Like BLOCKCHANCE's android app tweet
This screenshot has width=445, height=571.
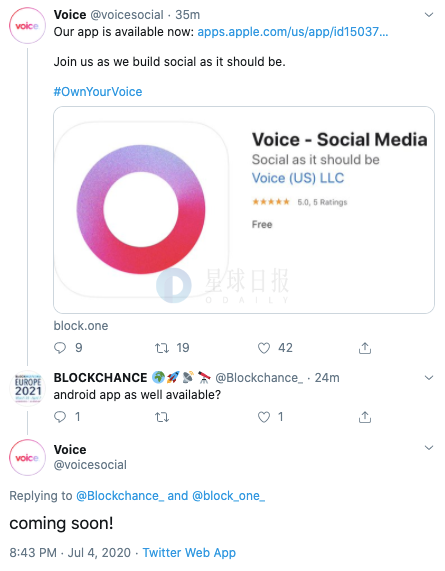coord(264,417)
